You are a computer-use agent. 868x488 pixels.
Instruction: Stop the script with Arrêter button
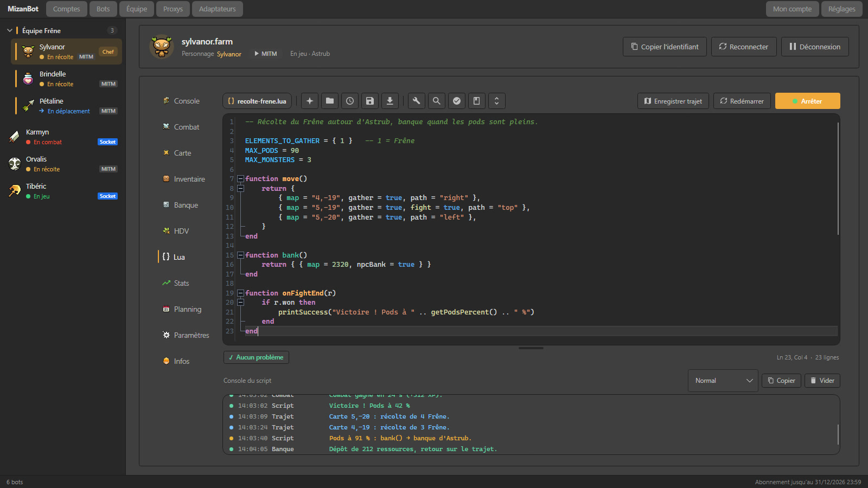tap(808, 101)
